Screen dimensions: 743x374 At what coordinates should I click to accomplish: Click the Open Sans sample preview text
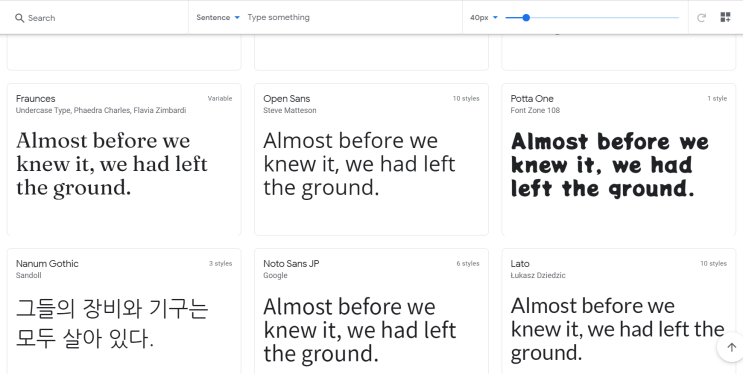click(359, 164)
